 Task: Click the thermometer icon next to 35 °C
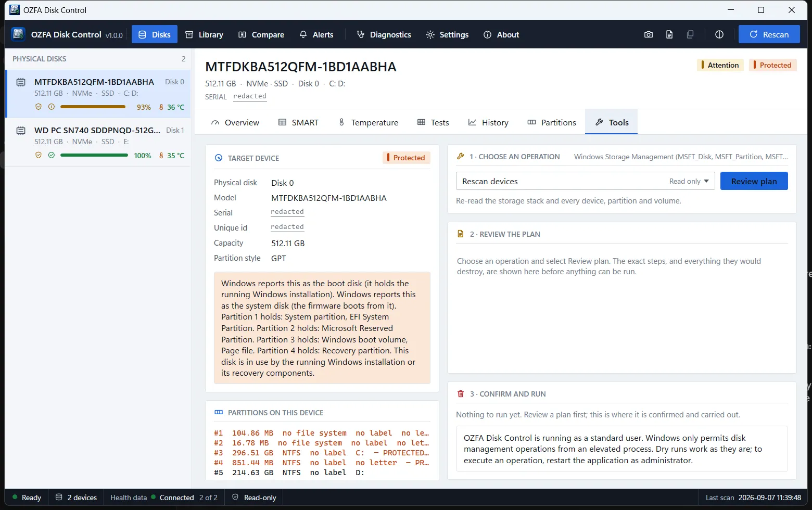(161, 155)
